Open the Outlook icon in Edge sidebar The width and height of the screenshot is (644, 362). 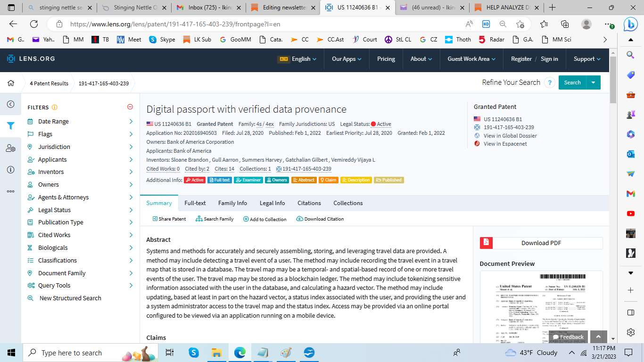[631, 154]
